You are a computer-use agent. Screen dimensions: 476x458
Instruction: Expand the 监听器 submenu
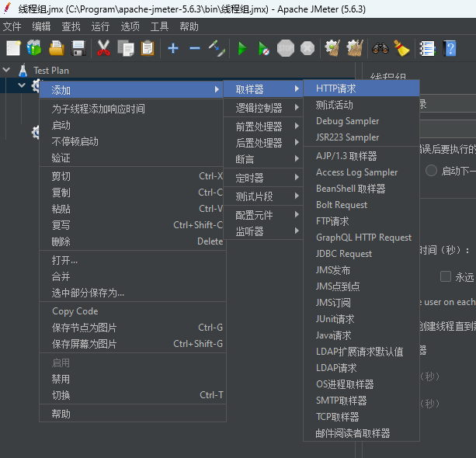(x=263, y=231)
